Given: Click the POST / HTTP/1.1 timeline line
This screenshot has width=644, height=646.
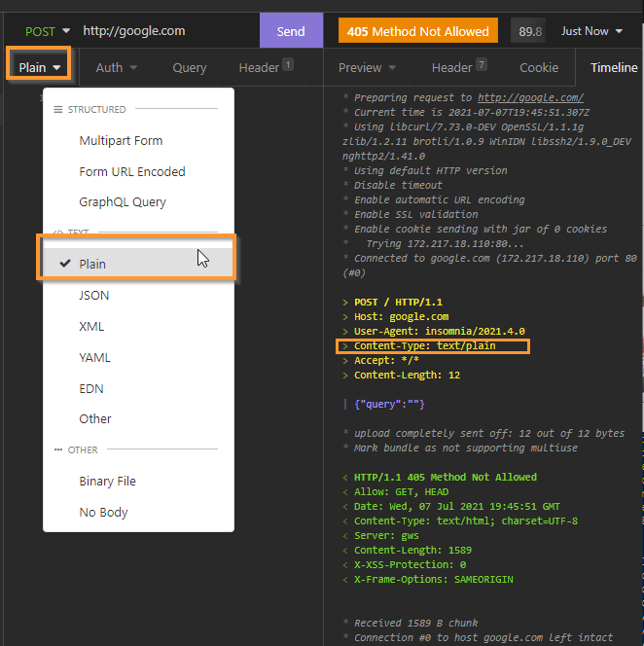Looking at the screenshot, I should (398, 302).
